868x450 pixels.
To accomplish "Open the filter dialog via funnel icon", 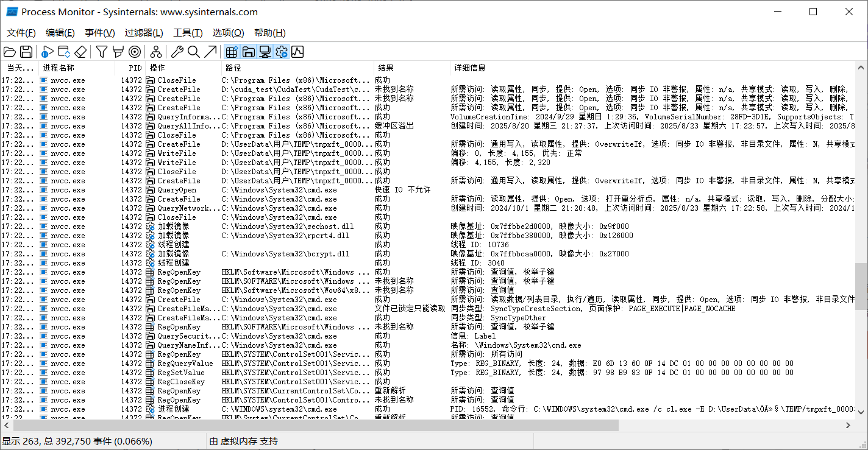I will click(x=102, y=52).
